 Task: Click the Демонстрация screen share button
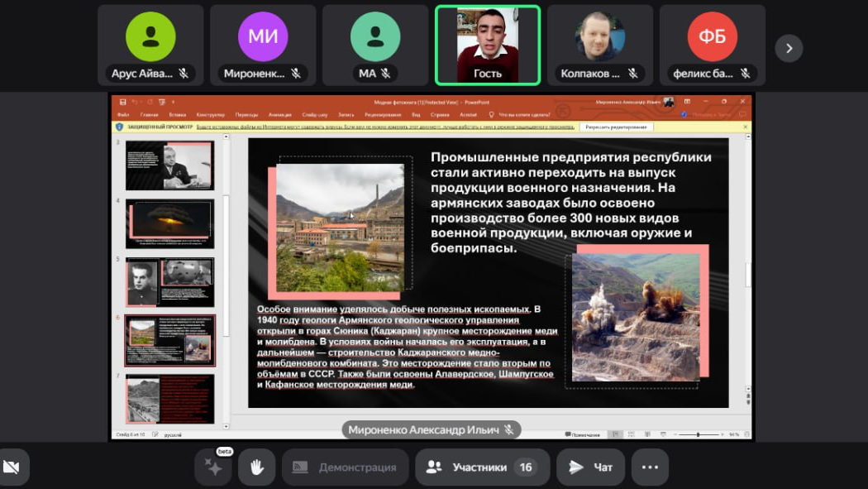(346, 467)
